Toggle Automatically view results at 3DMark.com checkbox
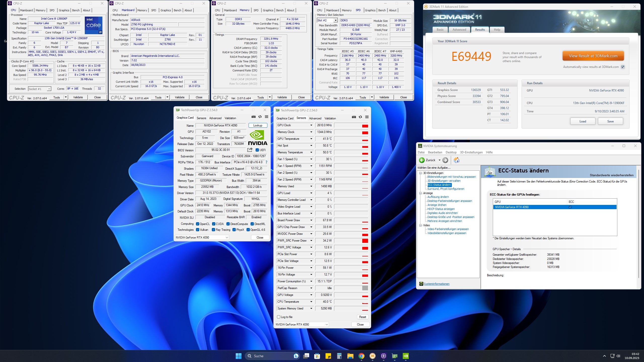The height and width of the screenshot is (362, 644). 623,67
